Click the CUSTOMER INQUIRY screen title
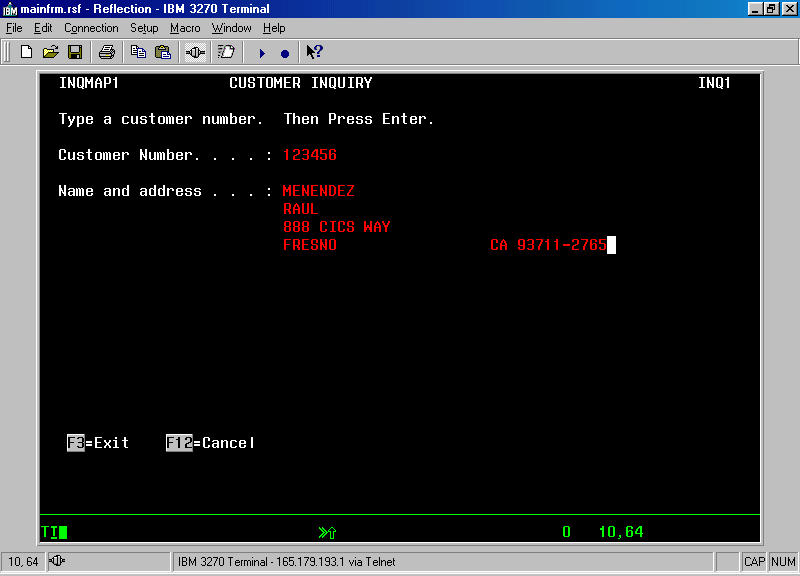 (301, 83)
